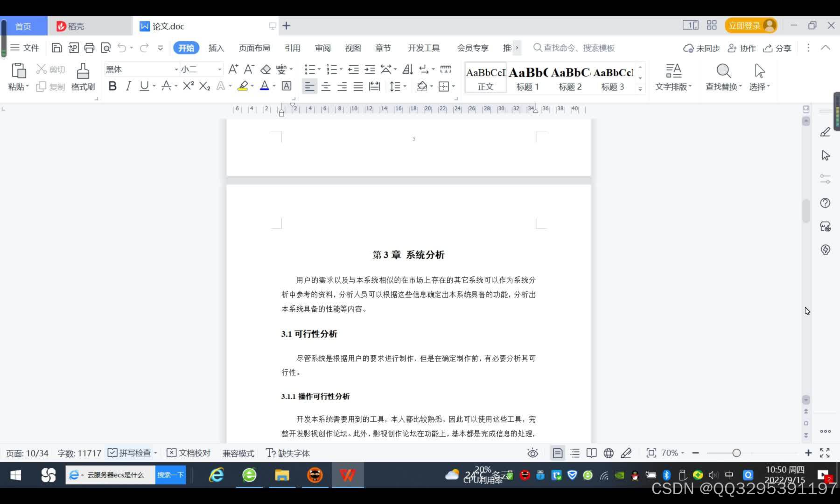Open a new tab with plus button

tap(287, 26)
